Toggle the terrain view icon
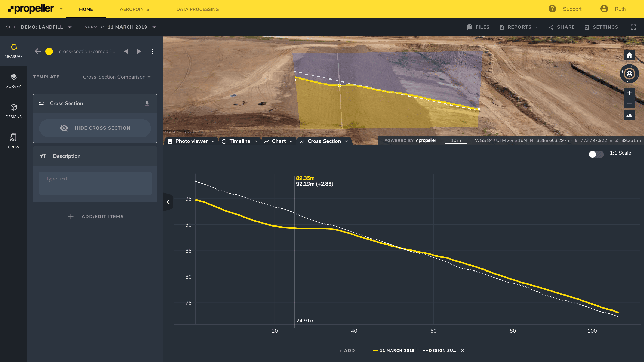Screen dimensions: 644x362 [x=629, y=115]
